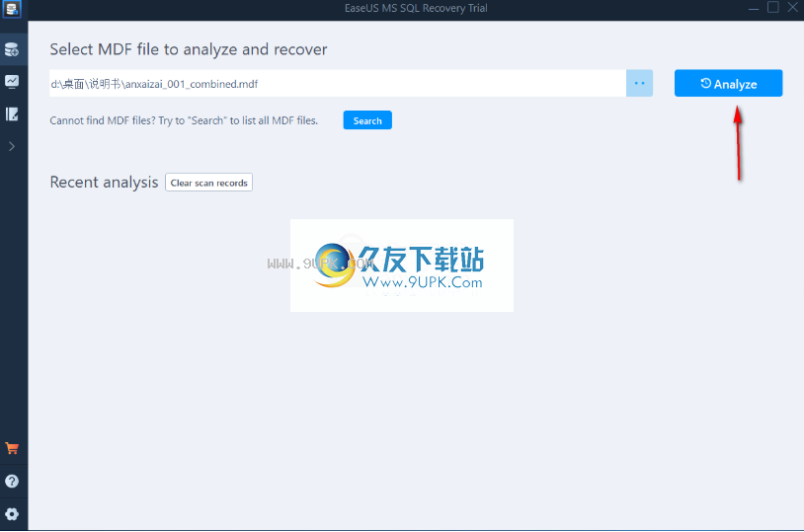Expand the sidebar with the chevron arrow
The width and height of the screenshot is (804, 532).
tap(12, 147)
